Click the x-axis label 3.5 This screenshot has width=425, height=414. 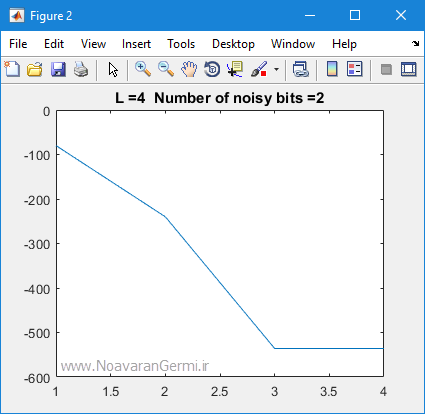329,392
